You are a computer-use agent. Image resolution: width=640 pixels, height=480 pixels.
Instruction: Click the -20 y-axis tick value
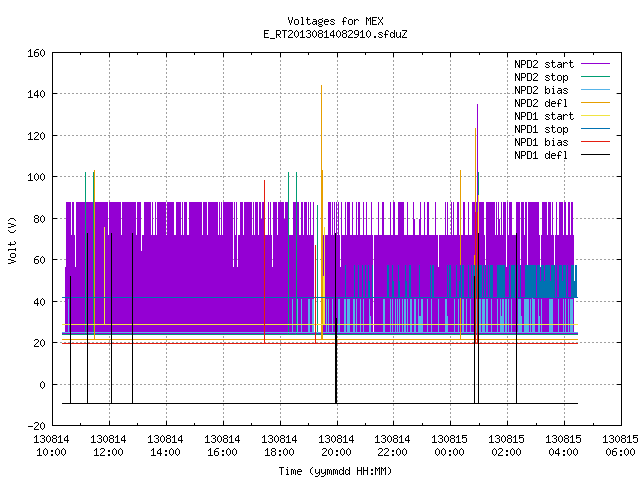36,426
